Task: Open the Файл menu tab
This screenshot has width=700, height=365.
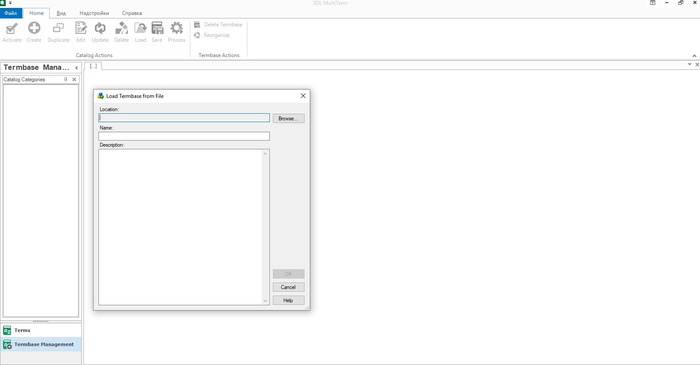Action: point(11,13)
